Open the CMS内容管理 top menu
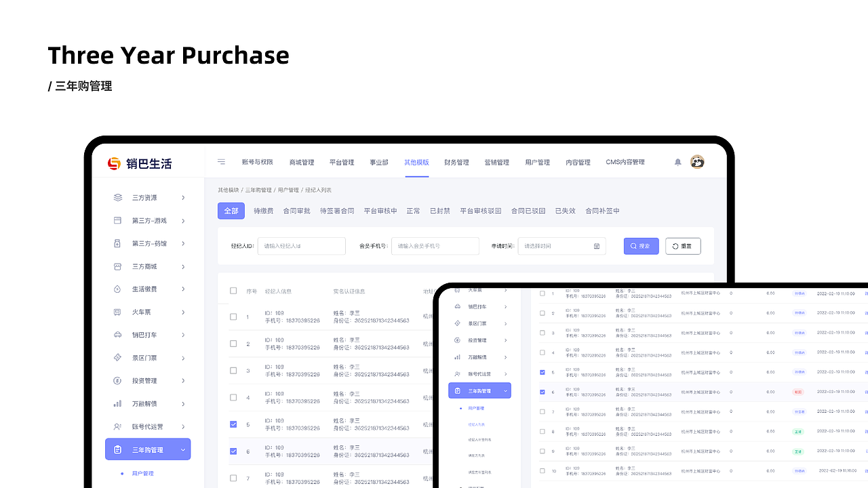This screenshot has width=868, height=488. tap(625, 163)
